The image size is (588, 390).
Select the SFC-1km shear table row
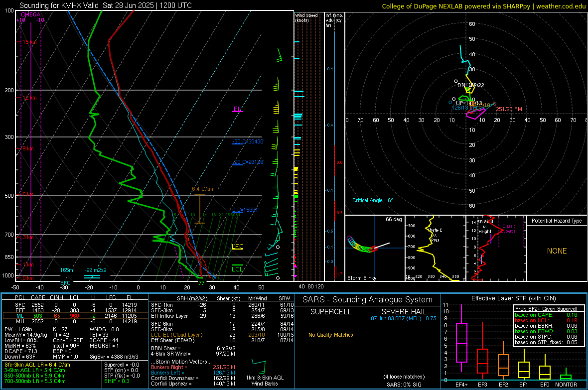coord(222,305)
